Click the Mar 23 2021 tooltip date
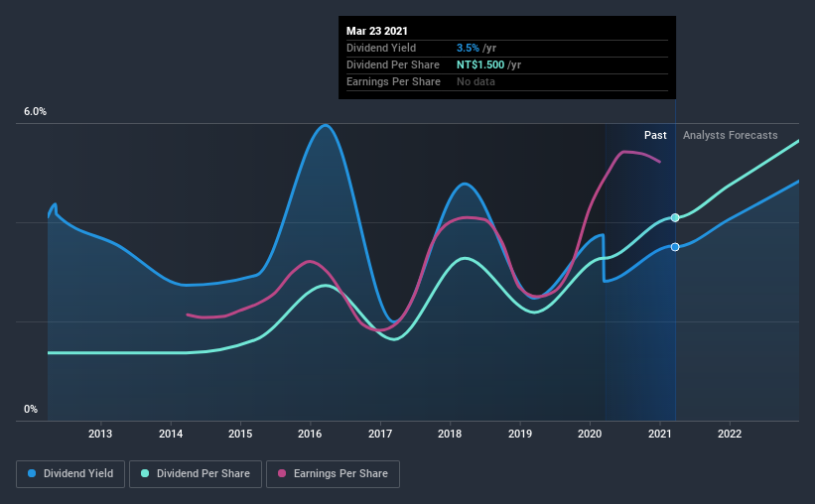This screenshot has width=815, height=504. click(377, 31)
